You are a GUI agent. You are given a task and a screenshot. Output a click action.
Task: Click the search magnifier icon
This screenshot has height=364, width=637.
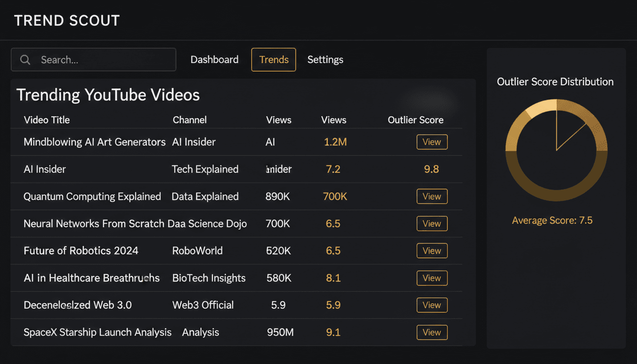25,60
